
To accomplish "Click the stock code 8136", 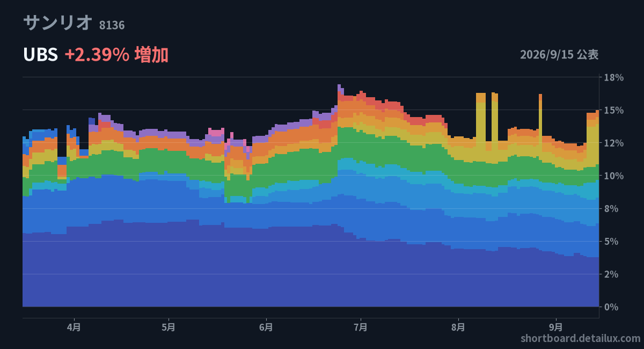I will point(112,25).
